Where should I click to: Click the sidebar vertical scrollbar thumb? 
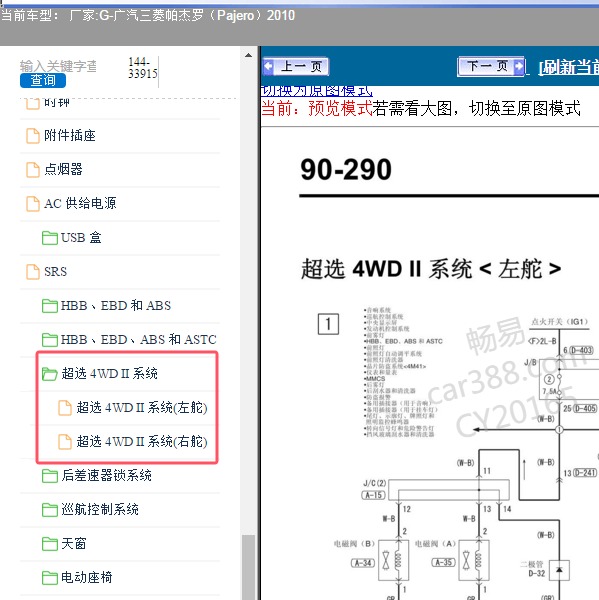(248, 567)
